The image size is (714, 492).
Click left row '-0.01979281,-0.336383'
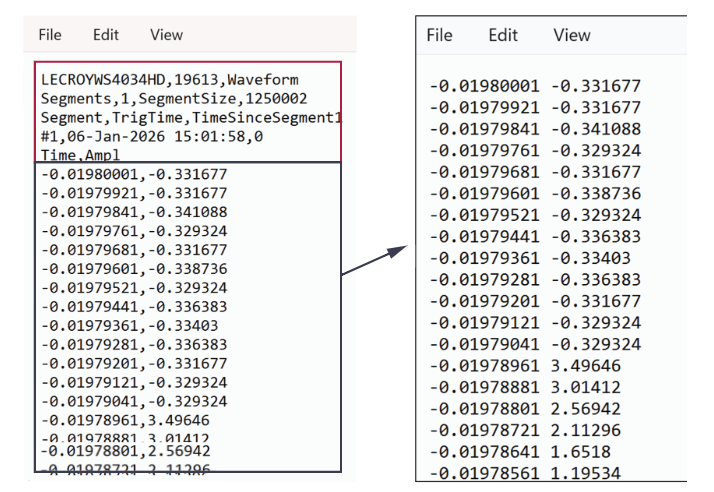pos(134,344)
